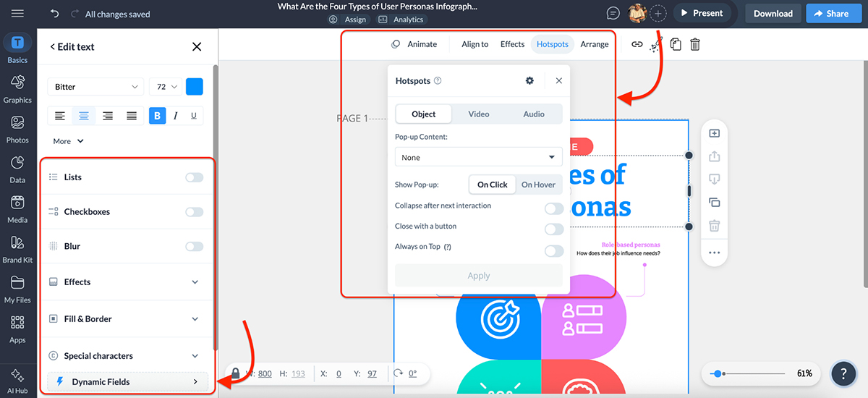Open My Files in the sidebar

pyautogui.click(x=17, y=288)
